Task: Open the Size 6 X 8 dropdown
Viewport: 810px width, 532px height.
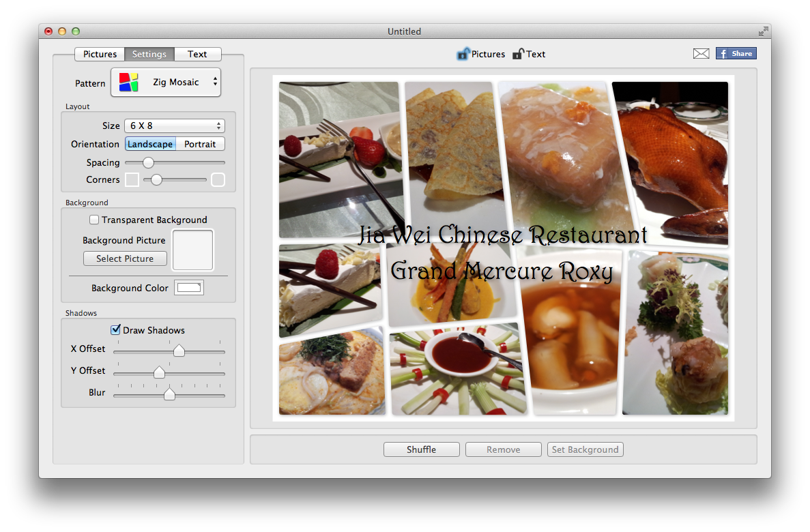Action: (x=175, y=125)
